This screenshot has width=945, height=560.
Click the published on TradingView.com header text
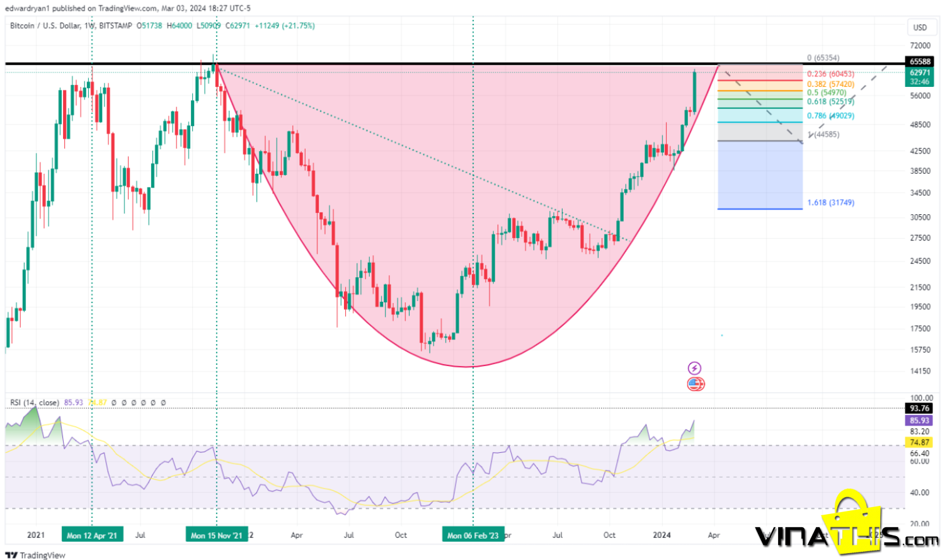pyautogui.click(x=104, y=8)
